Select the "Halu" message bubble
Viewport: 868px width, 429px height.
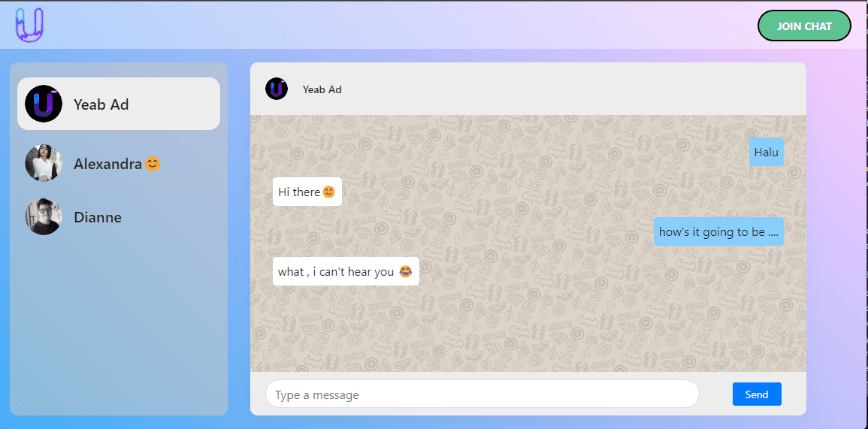pos(766,152)
